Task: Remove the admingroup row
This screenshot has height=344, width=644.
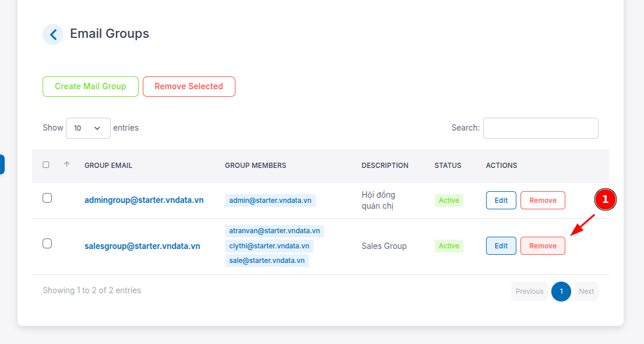Action: (543, 201)
